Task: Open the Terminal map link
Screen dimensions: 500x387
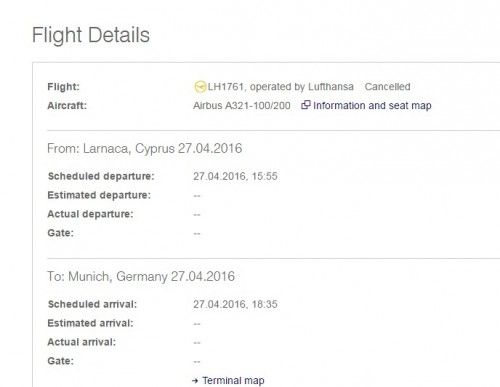Action: tap(233, 380)
